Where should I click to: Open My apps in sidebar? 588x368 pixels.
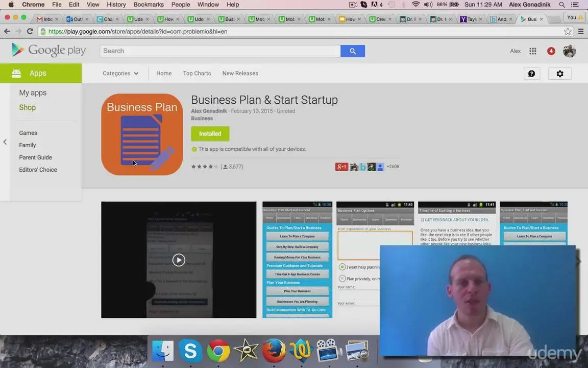tap(33, 93)
